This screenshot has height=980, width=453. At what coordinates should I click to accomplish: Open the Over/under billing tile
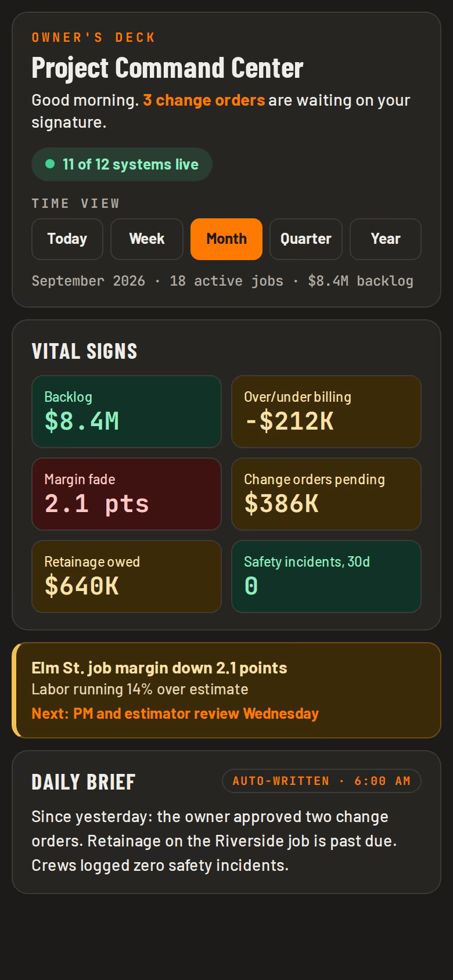(326, 412)
